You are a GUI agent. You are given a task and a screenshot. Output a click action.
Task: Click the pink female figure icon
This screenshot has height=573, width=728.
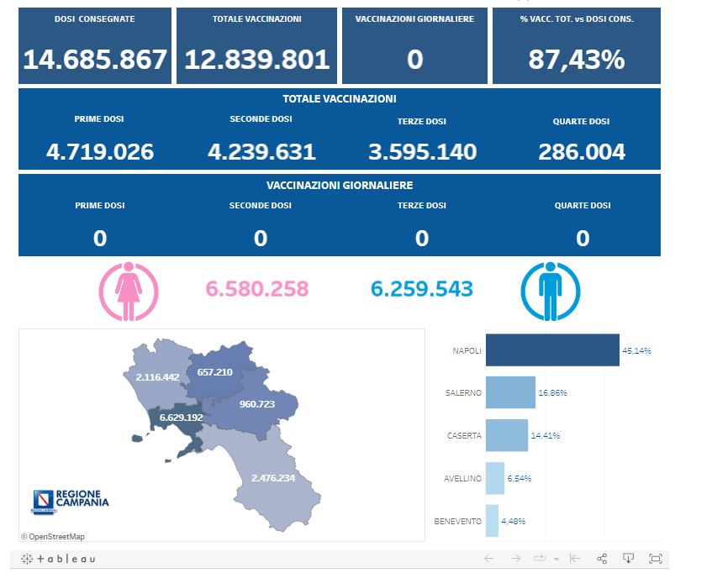coord(127,292)
